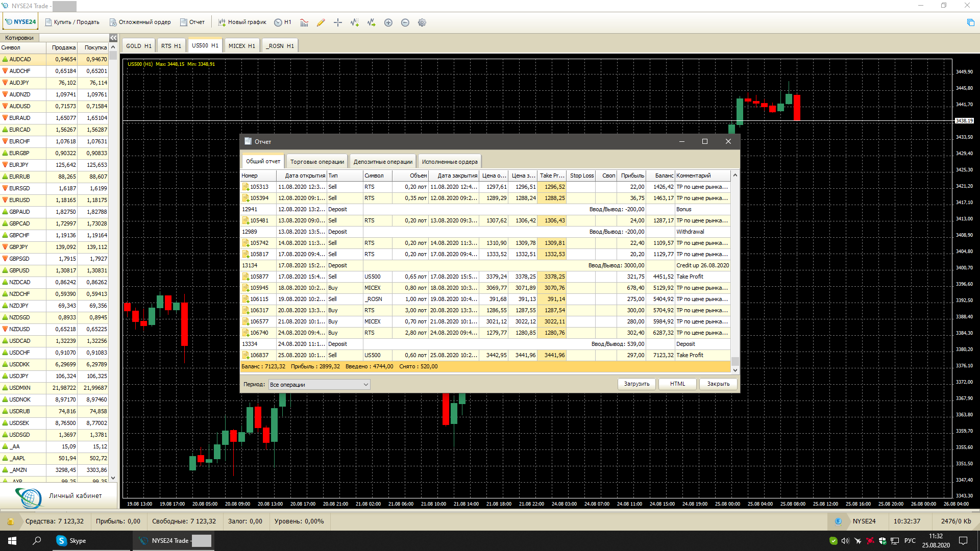Switch to MICEX H1 chart tab
Viewport: 980px width, 551px height.
[x=242, y=46]
